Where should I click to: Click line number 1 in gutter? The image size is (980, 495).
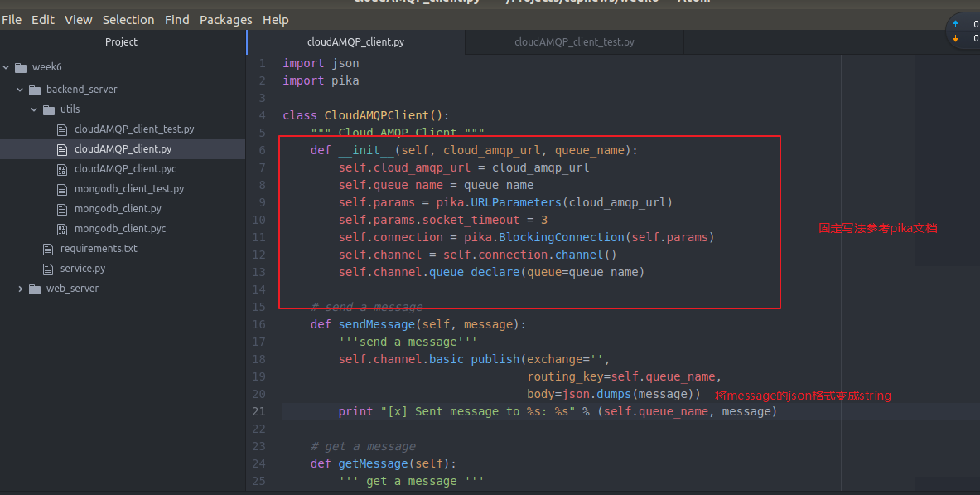pos(263,63)
